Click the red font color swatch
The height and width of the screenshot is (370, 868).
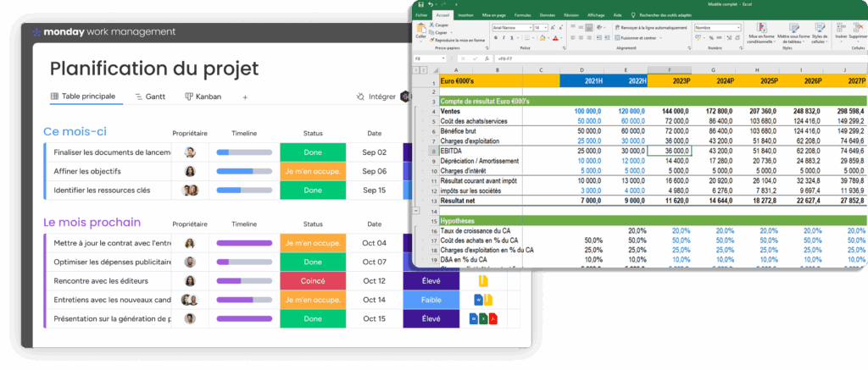(x=555, y=37)
